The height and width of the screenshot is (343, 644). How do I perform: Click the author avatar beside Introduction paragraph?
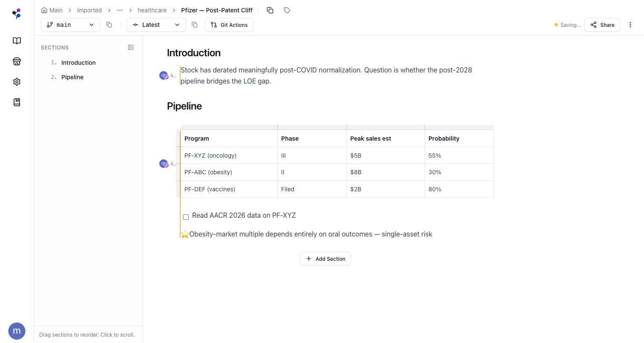[164, 76]
